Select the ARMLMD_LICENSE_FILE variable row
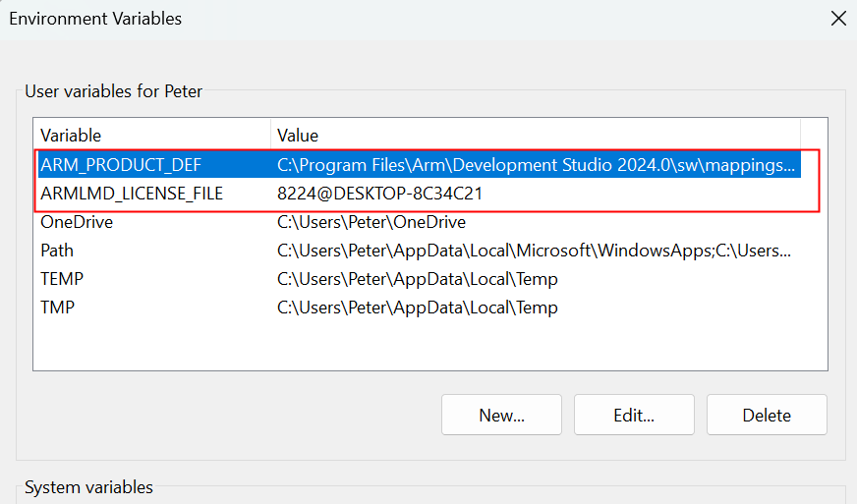This screenshot has width=857, height=504. [x=132, y=194]
